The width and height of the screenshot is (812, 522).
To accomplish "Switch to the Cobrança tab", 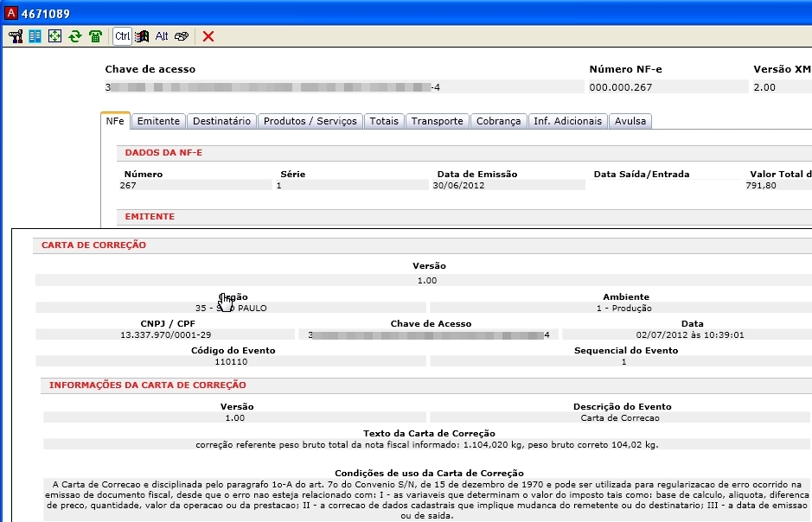I will click(499, 121).
